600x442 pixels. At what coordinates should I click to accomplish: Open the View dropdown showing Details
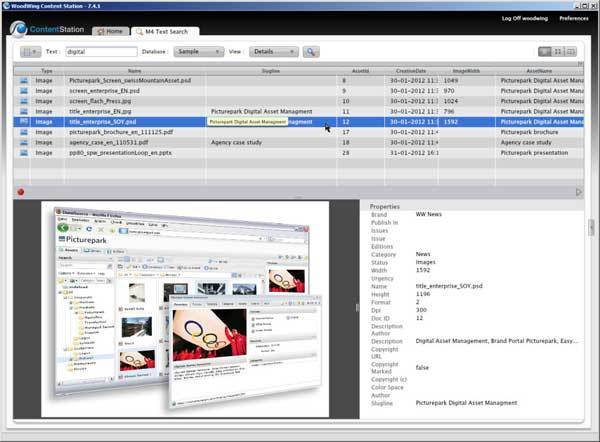(274, 52)
